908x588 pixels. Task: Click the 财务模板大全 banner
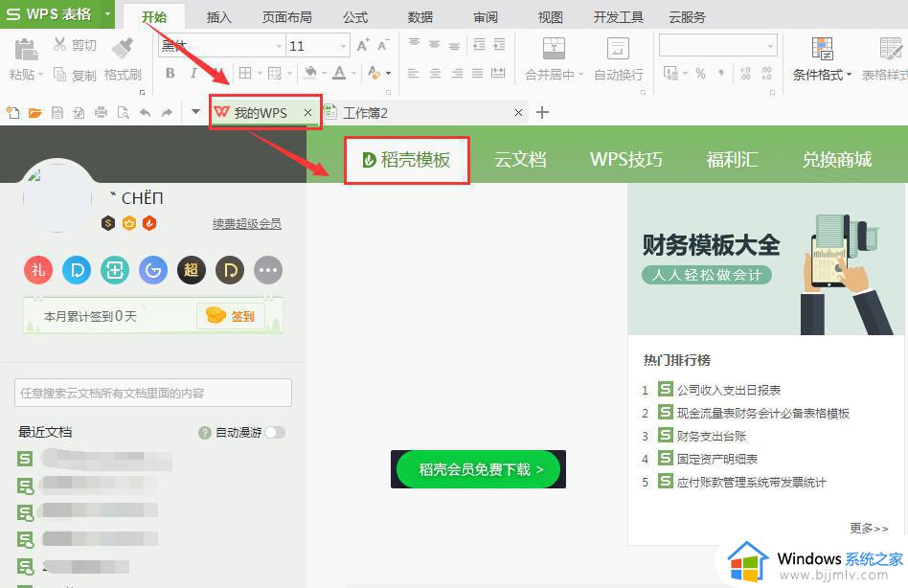coord(766,260)
